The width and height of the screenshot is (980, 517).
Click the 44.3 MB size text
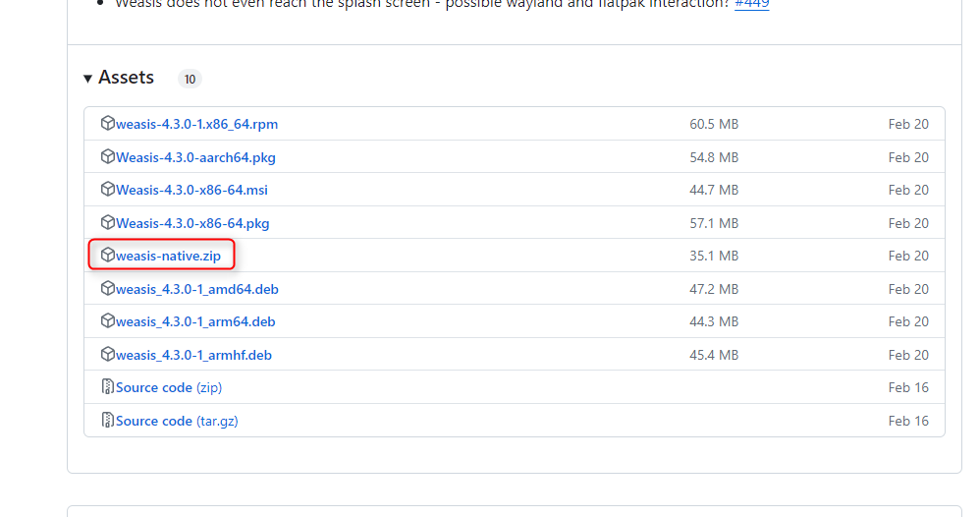(714, 321)
